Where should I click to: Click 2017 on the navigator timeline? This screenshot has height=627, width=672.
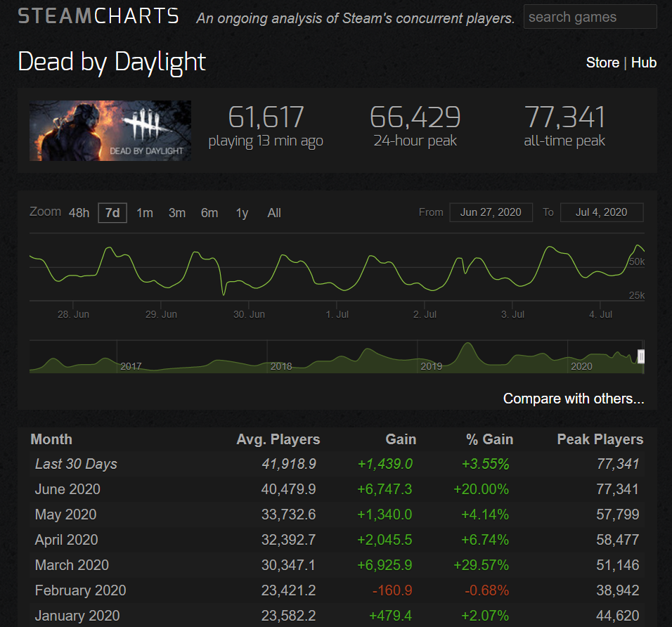pyautogui.click(x=131, y=366)
